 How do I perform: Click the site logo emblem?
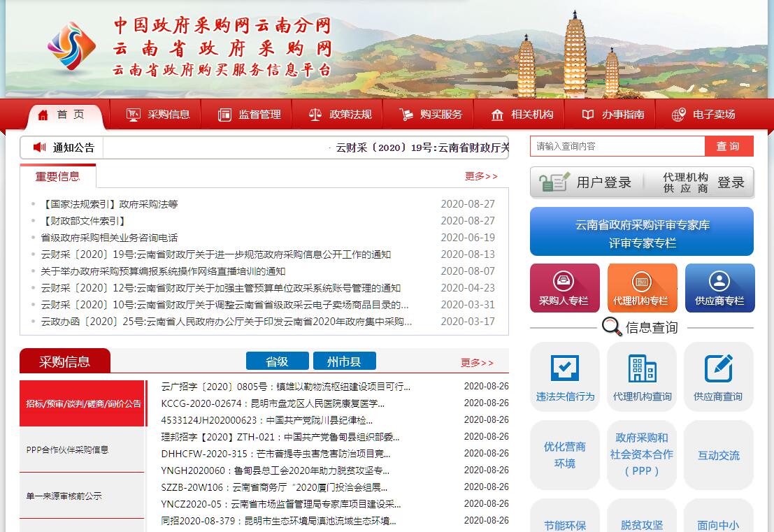(71, 46)
